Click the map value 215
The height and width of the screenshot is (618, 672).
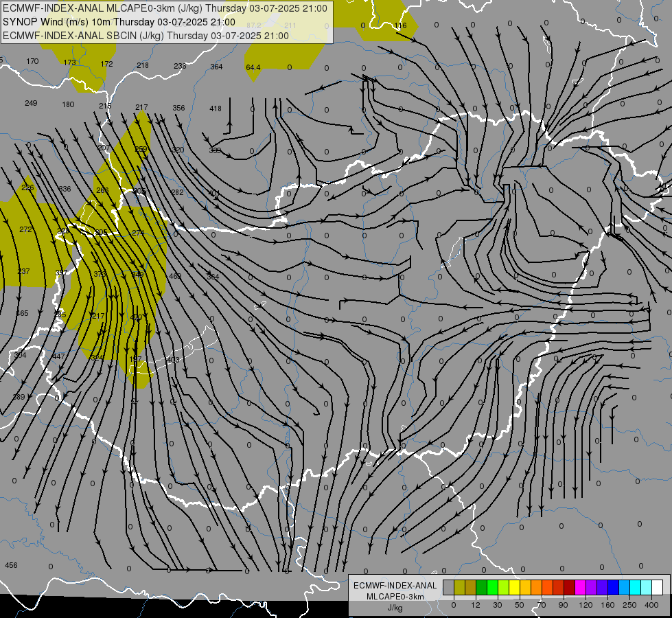point(105,106)
